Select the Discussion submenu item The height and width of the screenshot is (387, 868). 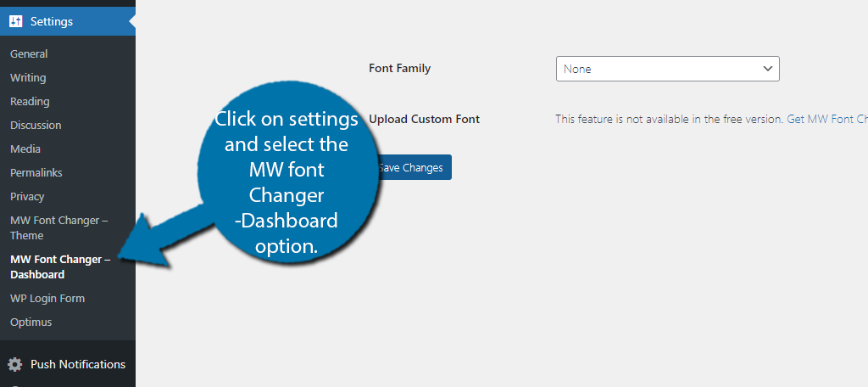(x=36, y=126)
